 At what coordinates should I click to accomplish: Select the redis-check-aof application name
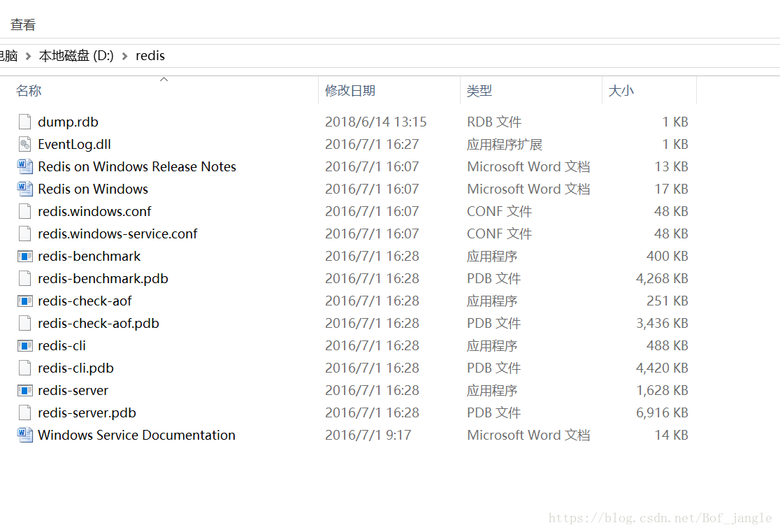(85, 301)
